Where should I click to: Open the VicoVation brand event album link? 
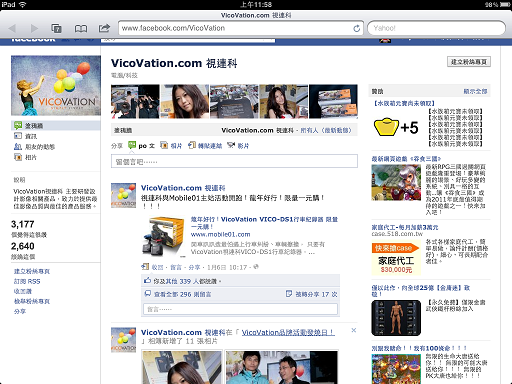point(288,332)
